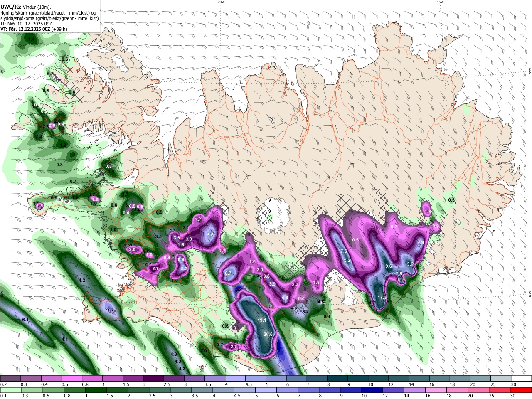
Task: Select the 3.9 snowfall value
Action: [x=272, y=284]
